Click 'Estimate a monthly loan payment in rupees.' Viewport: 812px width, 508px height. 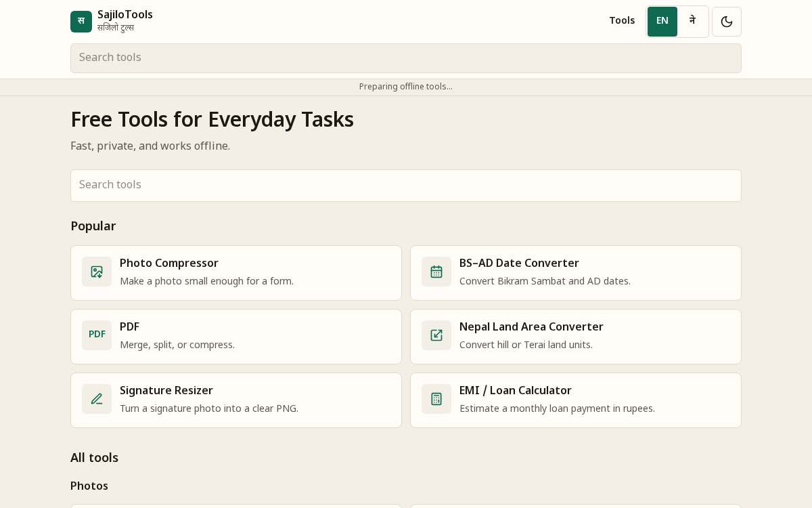[x=557, y=408]
